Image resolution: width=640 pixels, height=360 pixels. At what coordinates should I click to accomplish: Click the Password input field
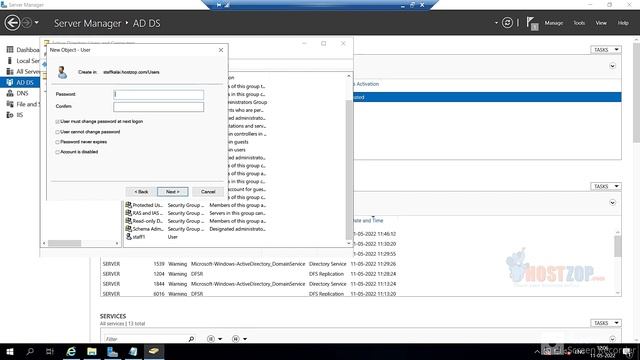click(158, 95)
